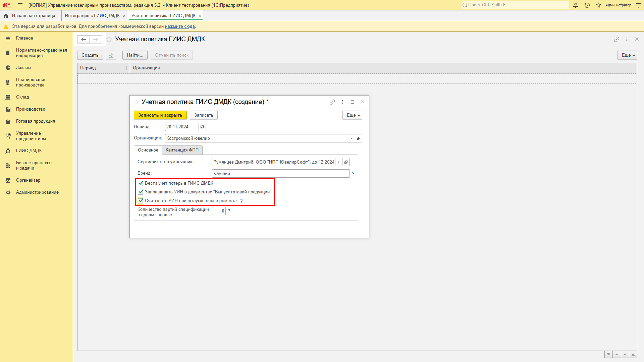Open Готовая продукция section
The width and height of the screenshot is (644, 362).
tap(36, 121)
